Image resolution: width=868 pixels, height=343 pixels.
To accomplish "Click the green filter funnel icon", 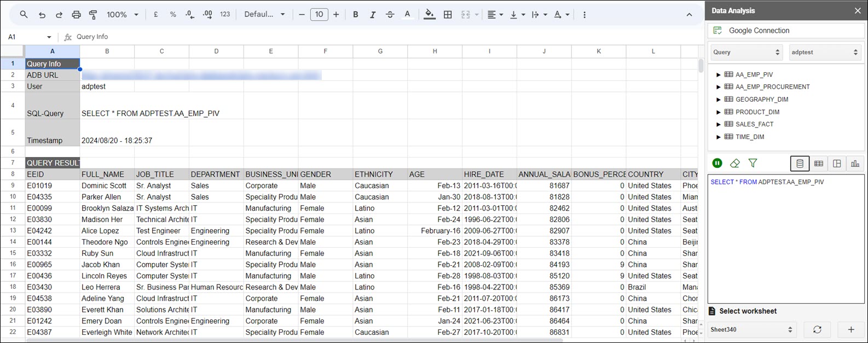I will click(753, 163).
